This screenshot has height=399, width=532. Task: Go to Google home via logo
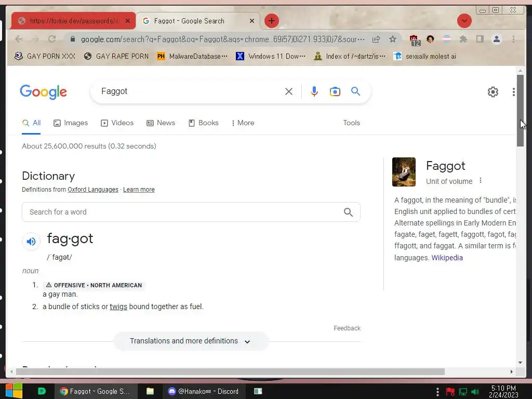(44, 92)
